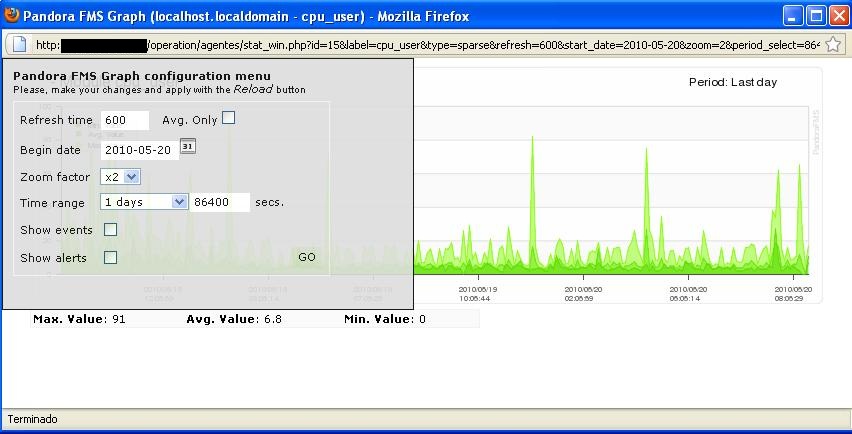Click the Terminado status bar text
The width and height of the screenshot is (852, 434).
[33, 419]
